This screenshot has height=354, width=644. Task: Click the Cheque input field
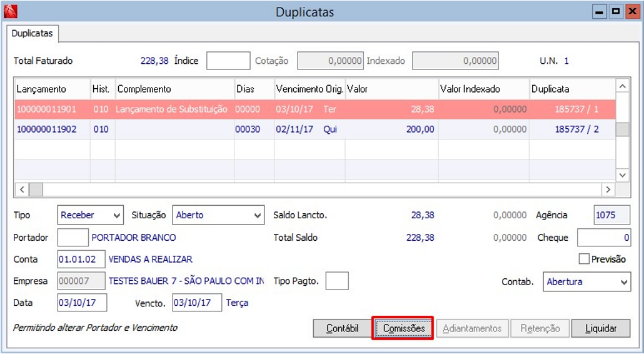tap(604, 238)
